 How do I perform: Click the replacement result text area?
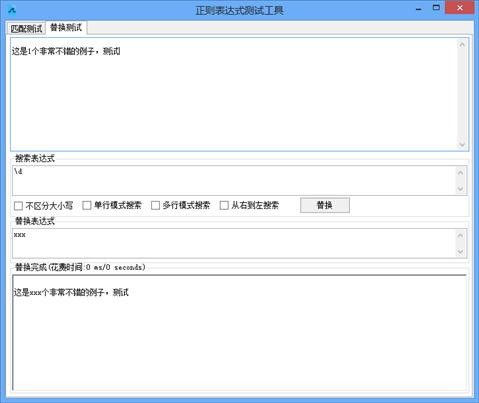[239, 332]
